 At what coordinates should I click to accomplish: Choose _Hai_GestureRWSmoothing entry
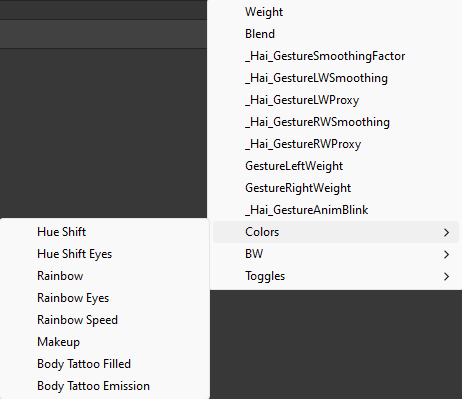coord(336,122)
